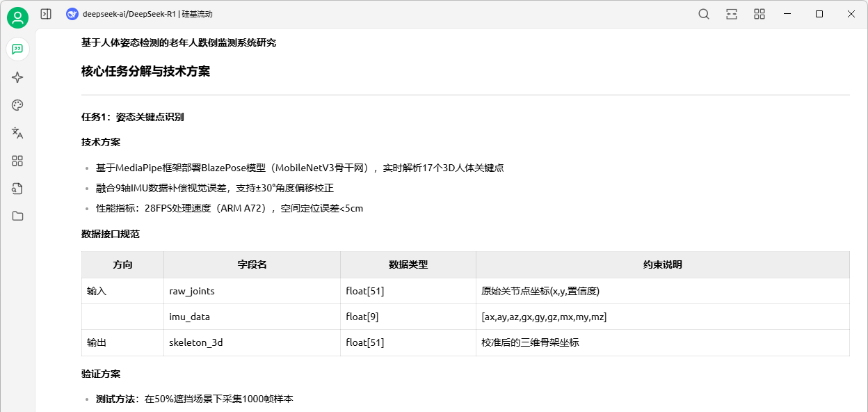Click the 数据接口规范 subheading
The image size is (868, 412).
point(111,234)
